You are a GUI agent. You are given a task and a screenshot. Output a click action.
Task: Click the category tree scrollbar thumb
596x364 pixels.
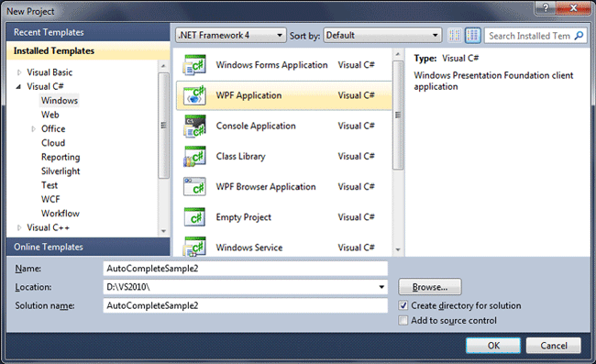coord(163,126)
